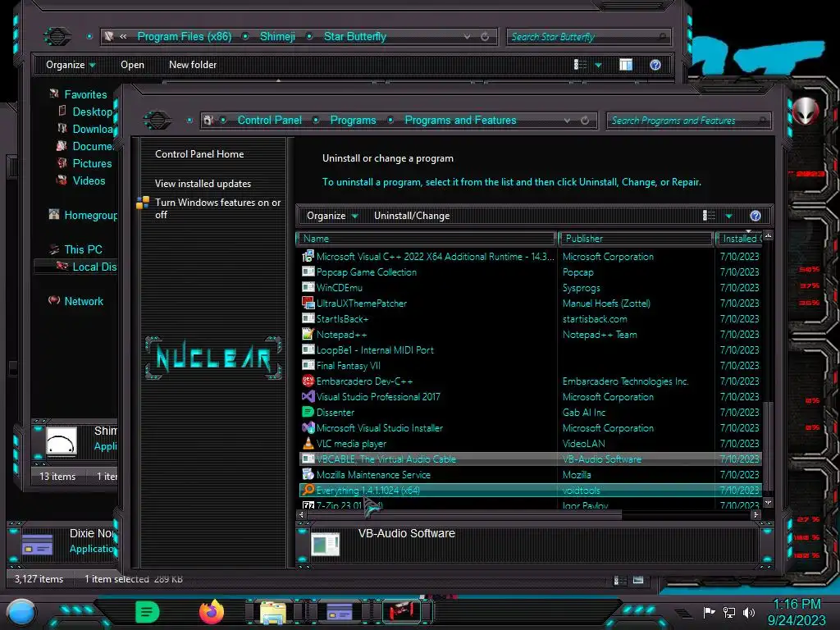Open Dissenter green icon on taskbar
The image size is (840, 630).
tap(148, 611)
